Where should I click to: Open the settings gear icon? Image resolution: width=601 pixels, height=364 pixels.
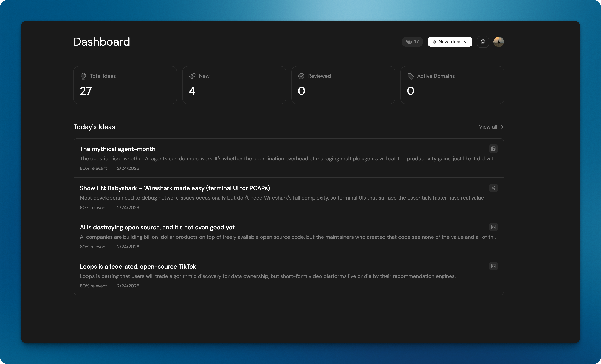pyautogui.click(x=483, y=42)
